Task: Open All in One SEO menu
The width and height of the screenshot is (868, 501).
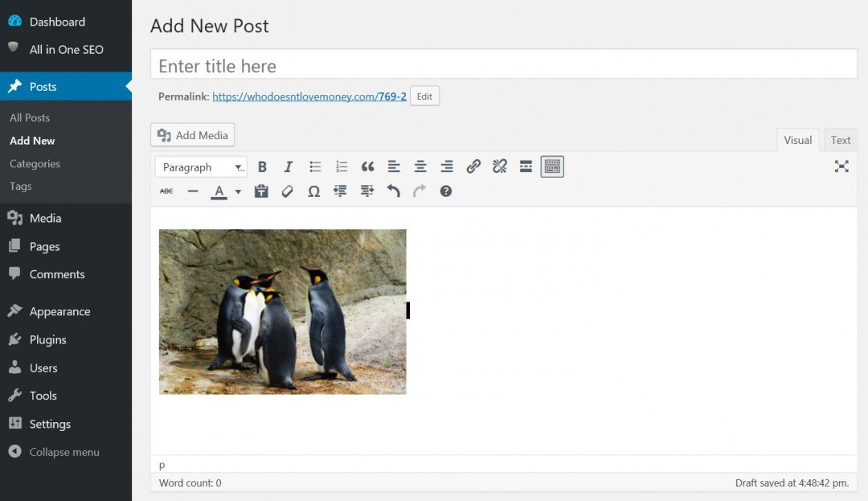Action: 67,49
